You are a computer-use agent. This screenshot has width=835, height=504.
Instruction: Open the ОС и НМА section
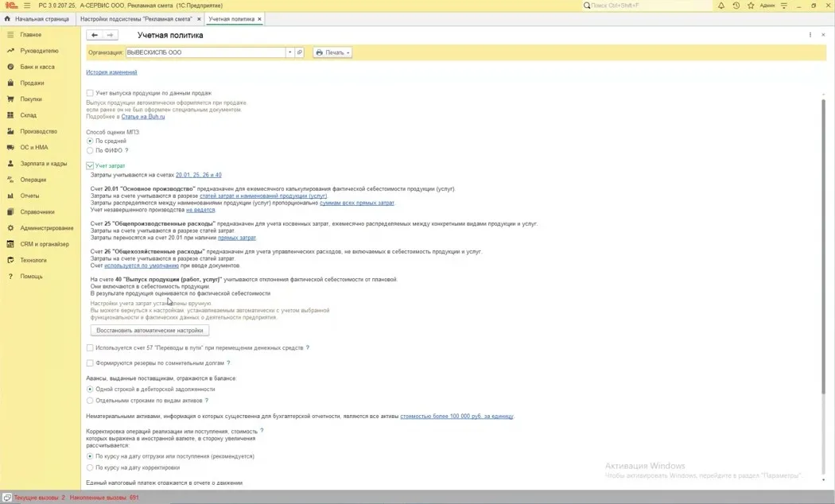(x=34, y=147)
